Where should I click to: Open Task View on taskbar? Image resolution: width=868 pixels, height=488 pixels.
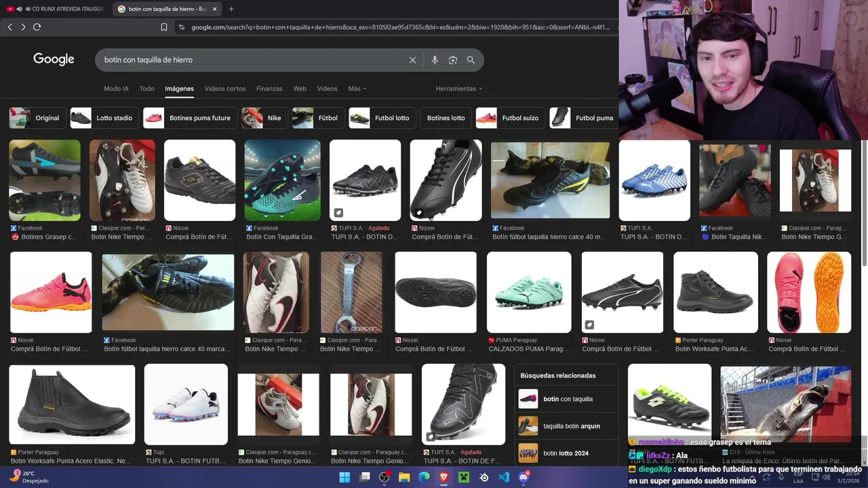(x=365, y=477)
